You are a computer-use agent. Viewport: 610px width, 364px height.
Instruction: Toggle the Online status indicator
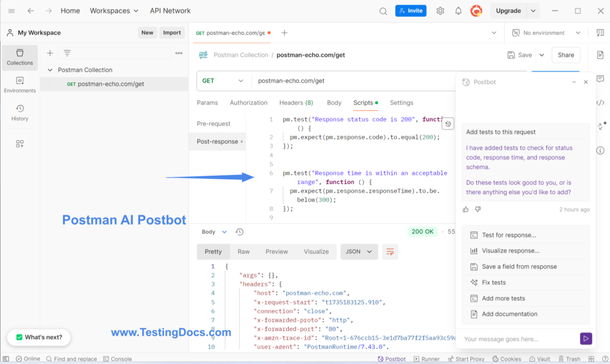coord(29,359)
